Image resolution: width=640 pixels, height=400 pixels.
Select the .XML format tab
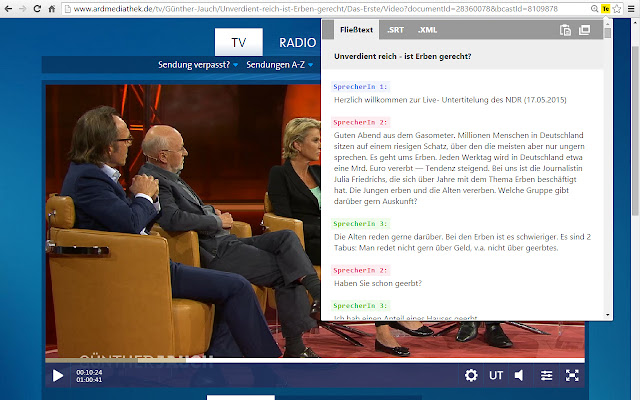coord(427,31)
